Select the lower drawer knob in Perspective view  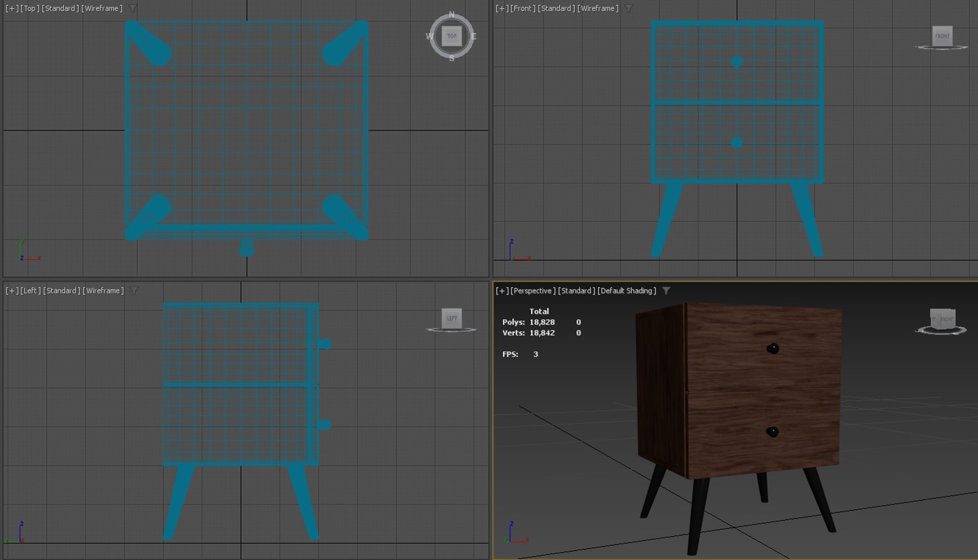[772, 431]
